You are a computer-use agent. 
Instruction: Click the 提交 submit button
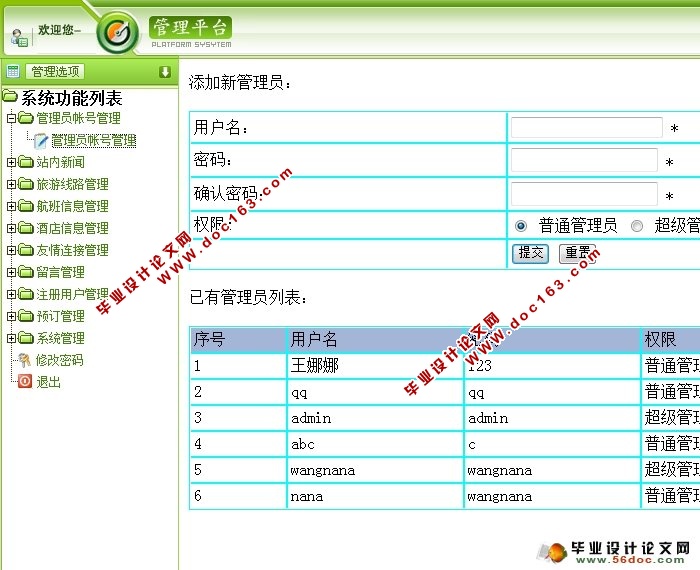coord(530,254)
